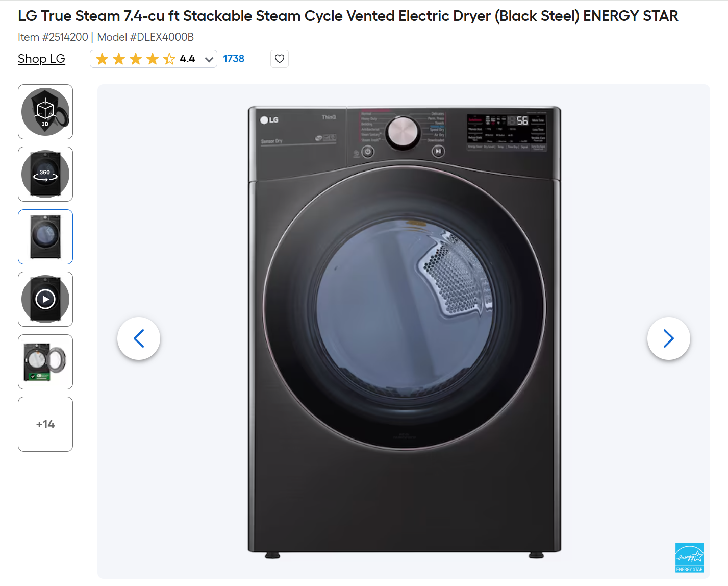Go to previous product image
This screenshot has height=586, width=728.
pyautogui.click(x=139, y=338)
